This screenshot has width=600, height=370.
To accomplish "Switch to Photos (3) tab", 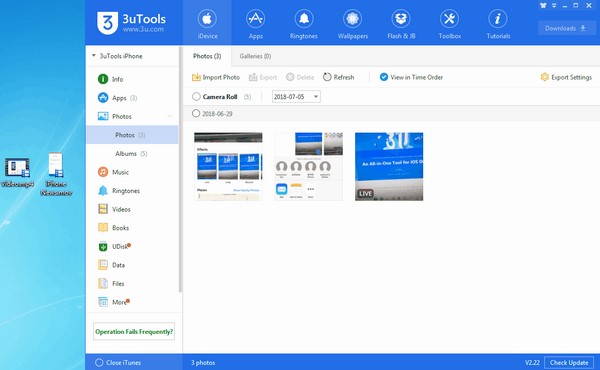I will pos(207,56).
